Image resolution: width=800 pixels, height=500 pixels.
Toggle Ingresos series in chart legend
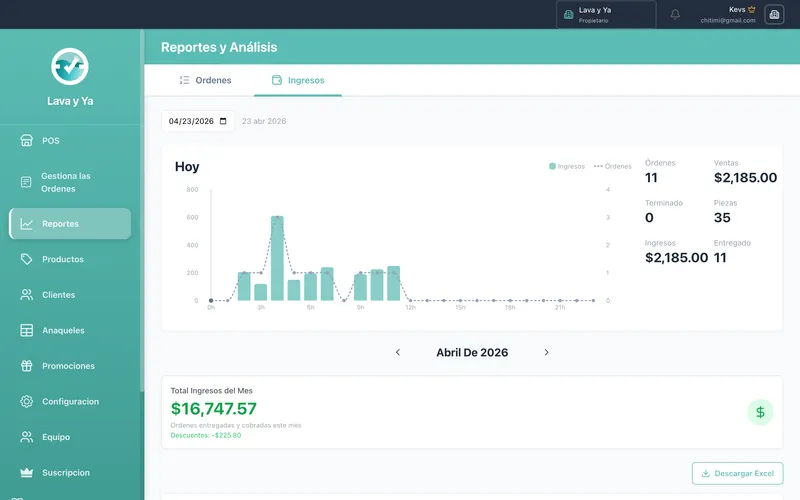567,166
